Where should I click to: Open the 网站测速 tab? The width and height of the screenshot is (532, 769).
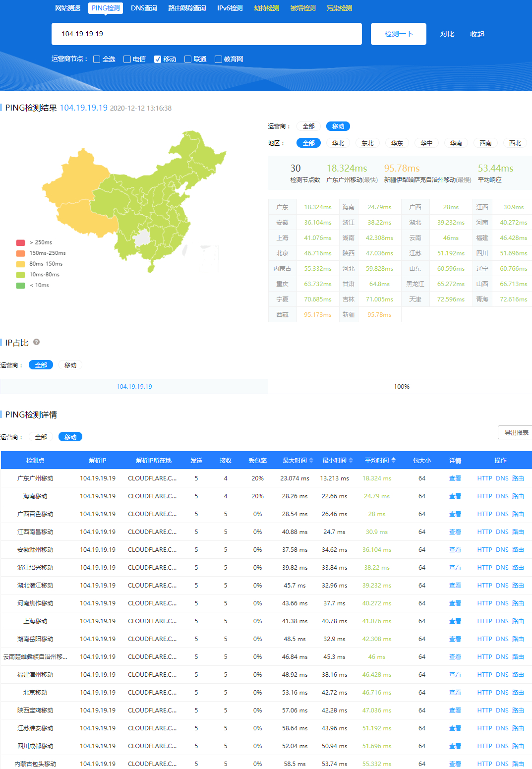pyautogui.click(x=67, y=8)
